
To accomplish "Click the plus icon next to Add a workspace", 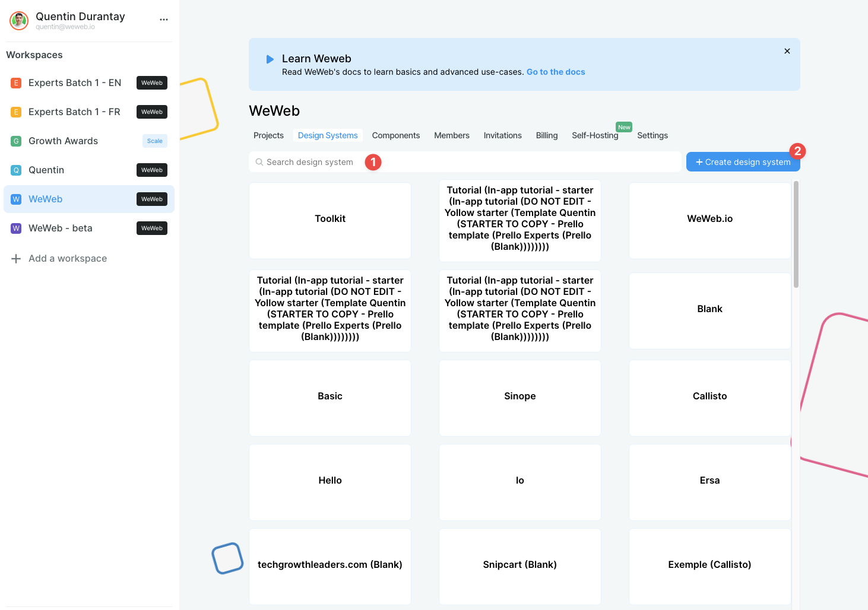I will (x=16, y=259).
